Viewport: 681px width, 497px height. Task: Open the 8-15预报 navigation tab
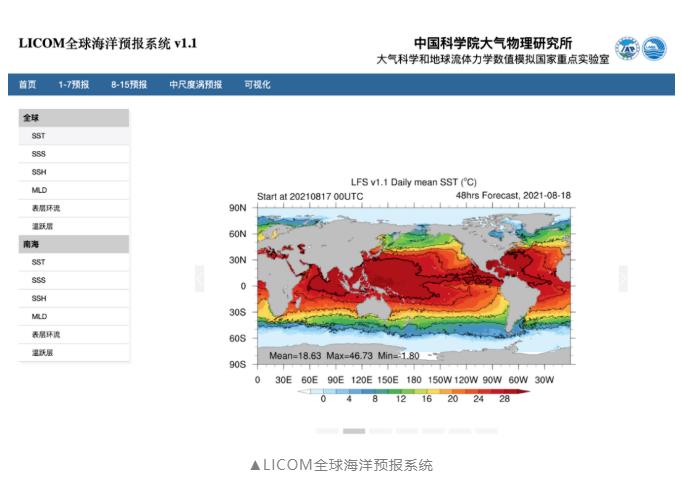(x=129, y=84)
